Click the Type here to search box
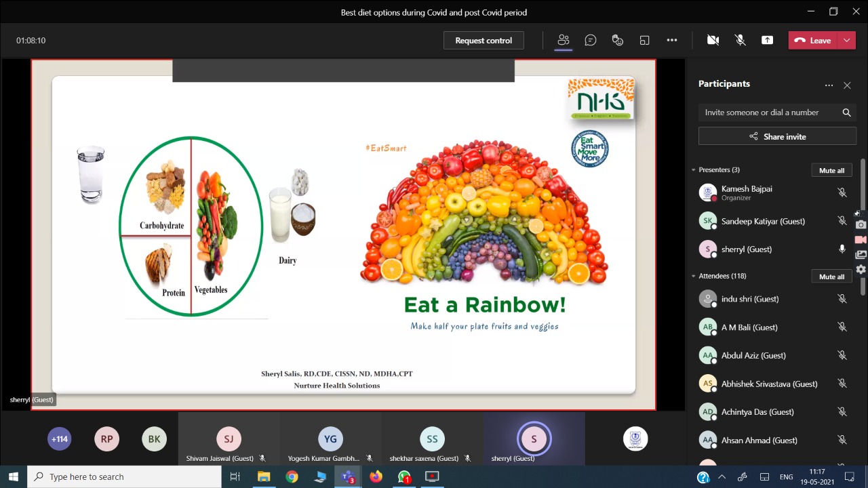 click(124, 476)
